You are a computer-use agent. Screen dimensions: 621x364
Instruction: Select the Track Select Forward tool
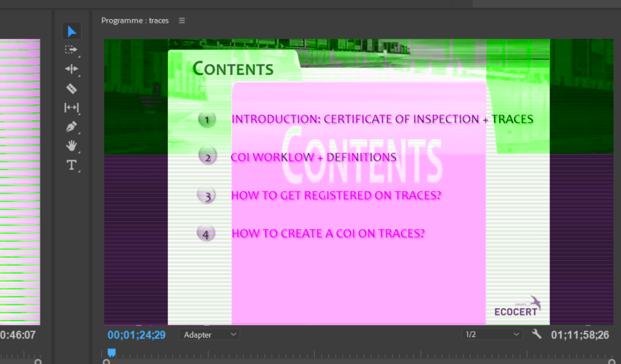click(71, 50)
